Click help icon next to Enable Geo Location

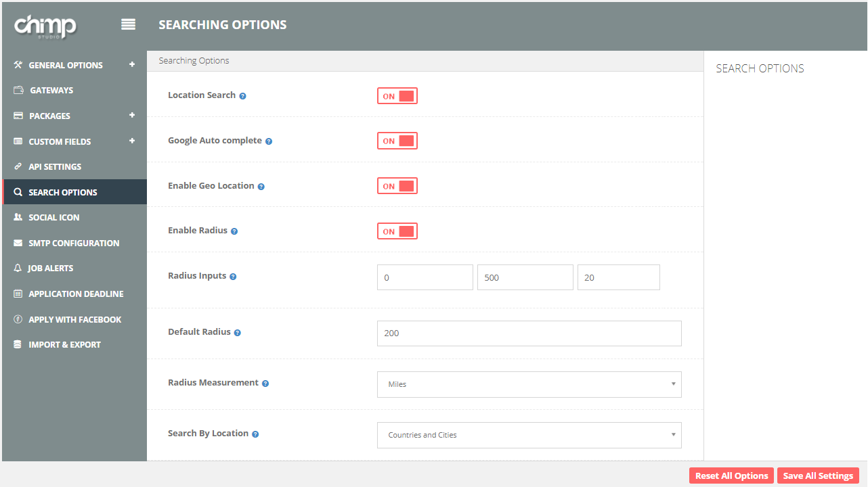[x=261, y=187]
